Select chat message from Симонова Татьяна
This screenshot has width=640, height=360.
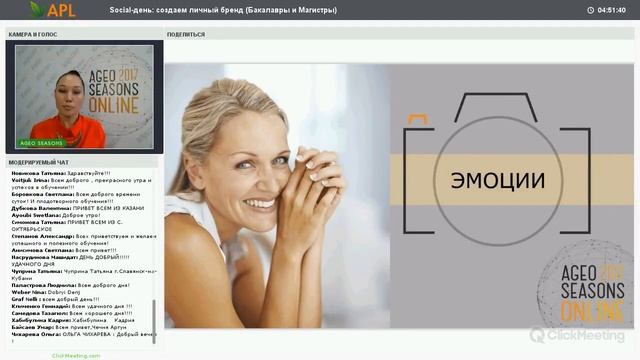[67, 226]
